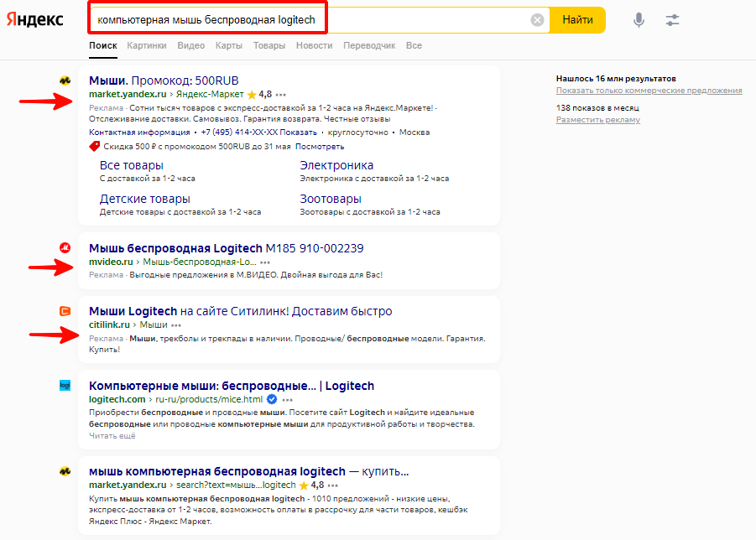This screenshot has height=540, width=756.
Task: Activate voice search microphone icon
Action: (x=639, y=20)
